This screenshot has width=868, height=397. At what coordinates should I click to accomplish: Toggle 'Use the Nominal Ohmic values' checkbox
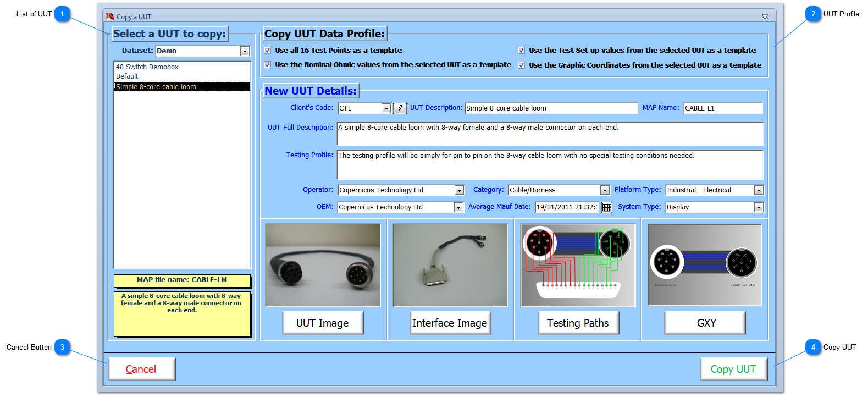[268, 65]
